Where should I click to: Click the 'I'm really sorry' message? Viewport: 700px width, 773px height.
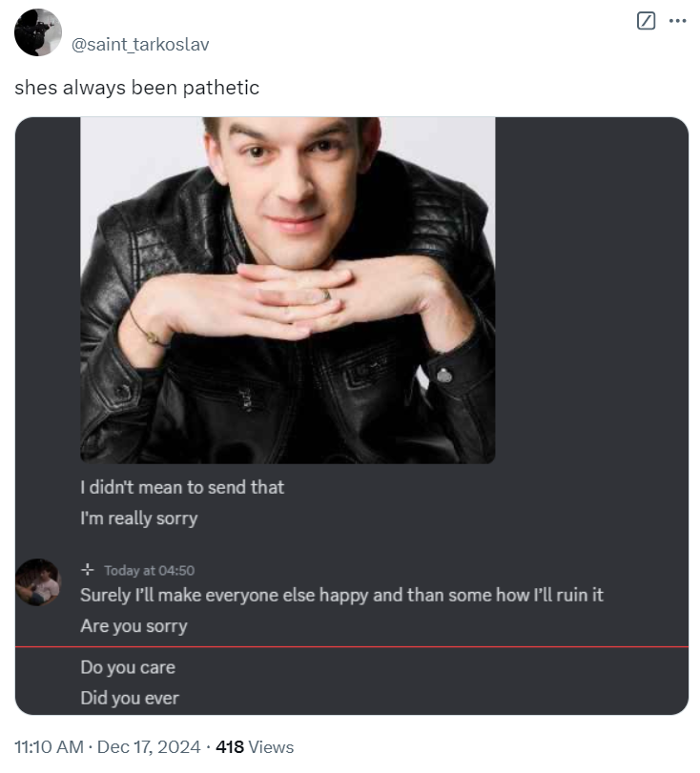[x=139, y=519]
